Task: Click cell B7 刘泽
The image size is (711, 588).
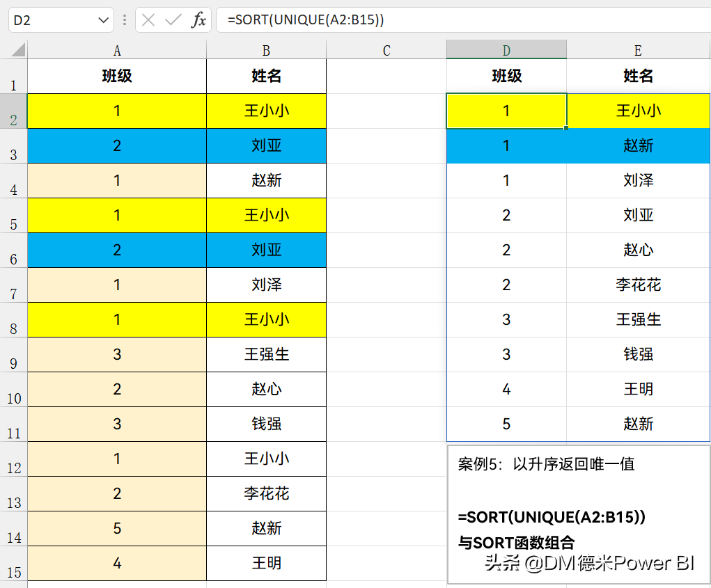Action: pyautogui.click(x=266, y=285)
